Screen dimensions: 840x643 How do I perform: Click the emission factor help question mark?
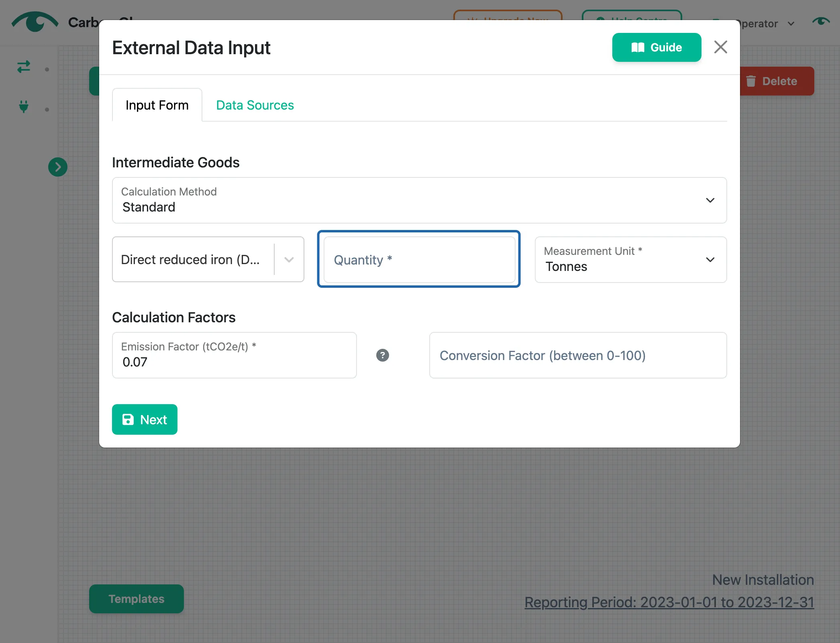tap(383, 355)
